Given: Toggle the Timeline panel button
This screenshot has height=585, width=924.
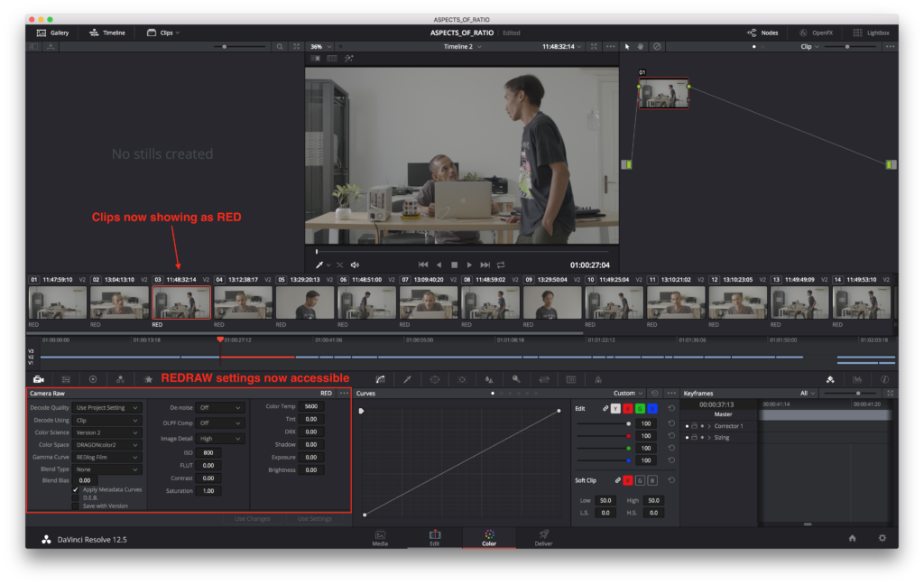Looking at the screenshot, I should tap(107, 33).
